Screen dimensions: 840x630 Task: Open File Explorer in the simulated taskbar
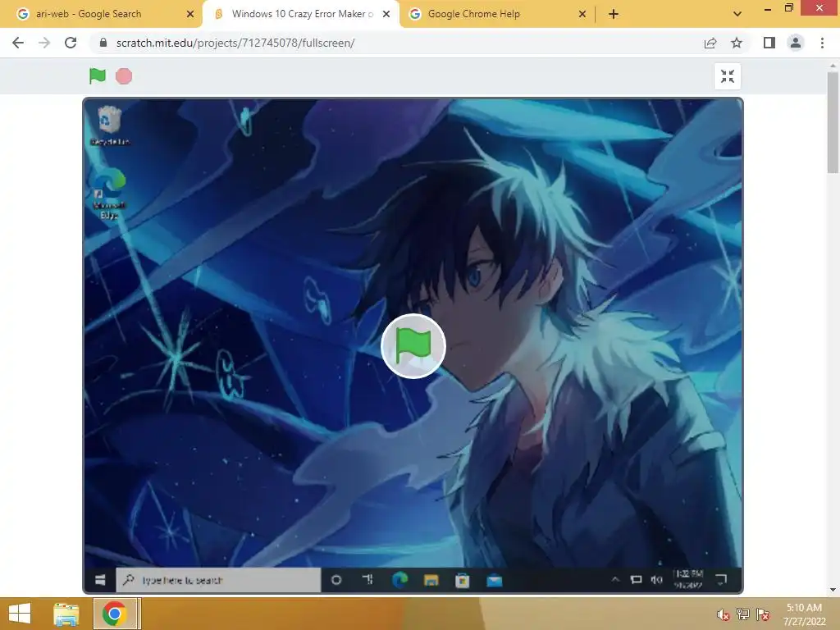pos(431,580)
